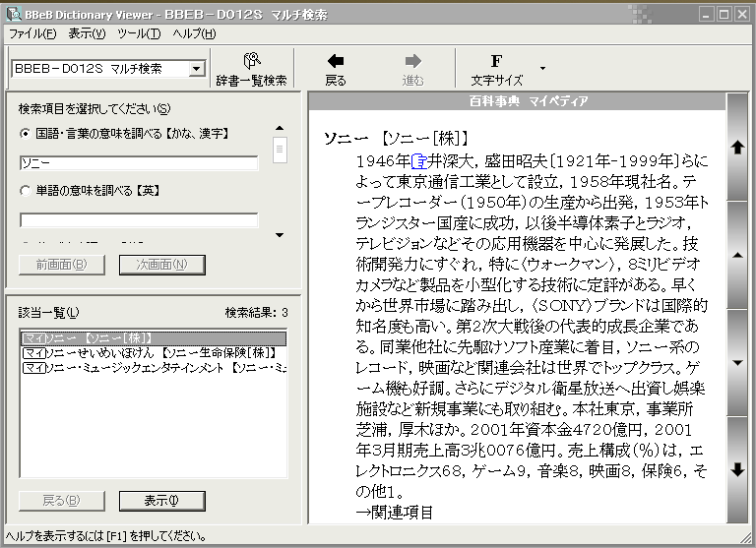Open the ファイル(F) menu

click(32, 33)
